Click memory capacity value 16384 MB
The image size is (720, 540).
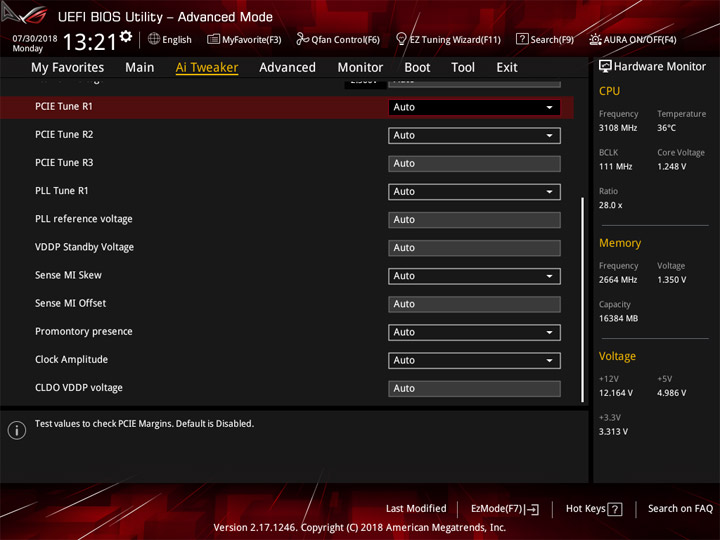click(x=618, y=319)
